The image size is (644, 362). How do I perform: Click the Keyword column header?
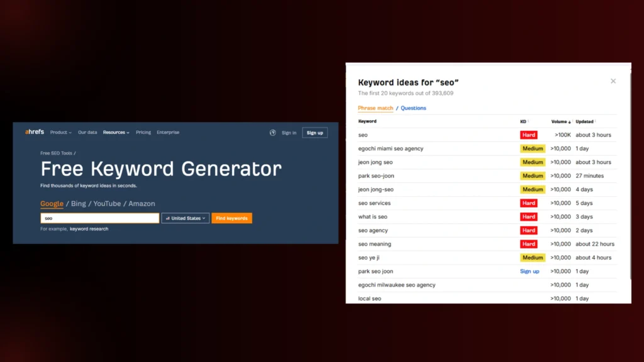pos(367,121)
